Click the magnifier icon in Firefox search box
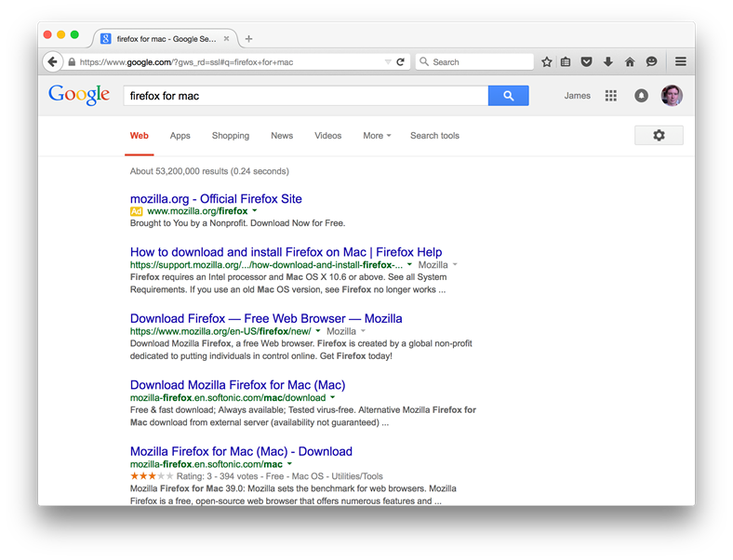 (x=424, y=61)
